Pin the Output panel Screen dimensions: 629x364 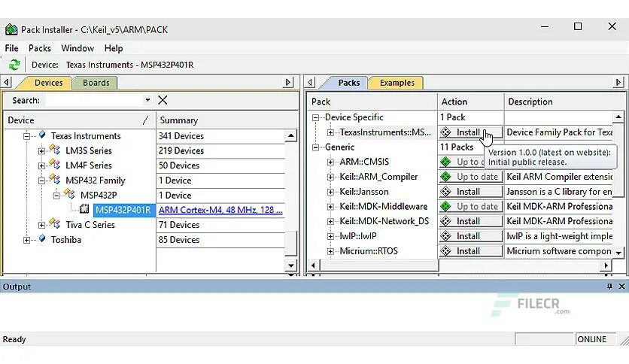(x=609, y=287)
